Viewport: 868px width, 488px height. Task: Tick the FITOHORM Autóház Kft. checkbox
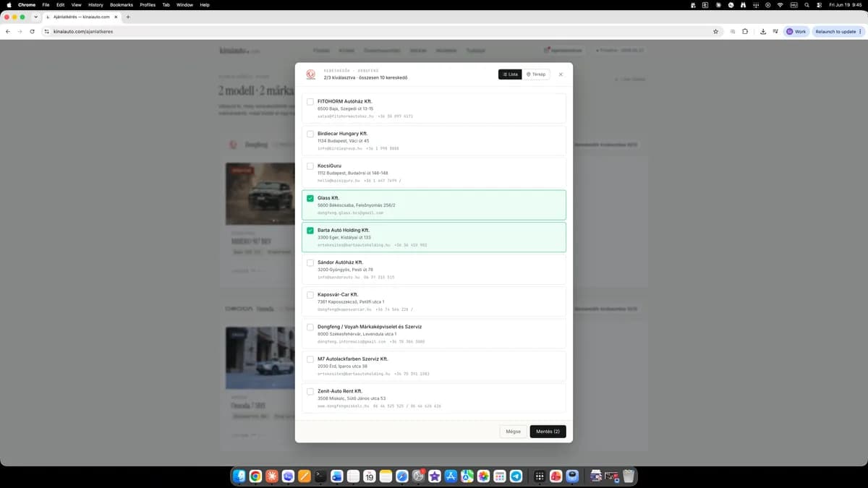310,102
